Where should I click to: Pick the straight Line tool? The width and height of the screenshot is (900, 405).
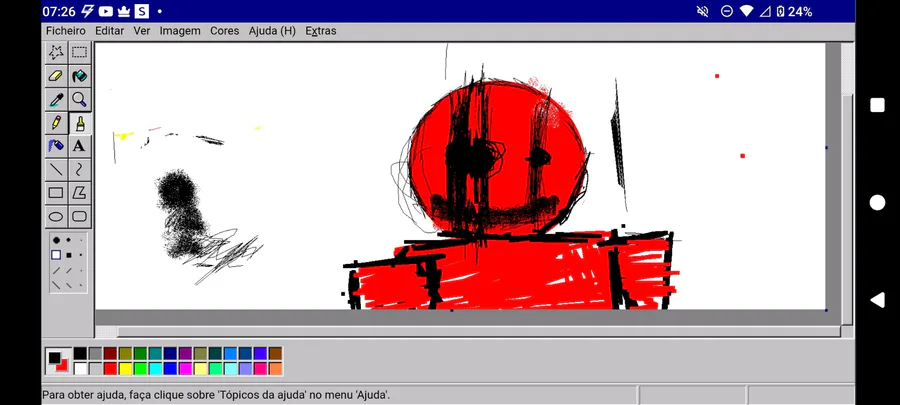coord(56,169)
